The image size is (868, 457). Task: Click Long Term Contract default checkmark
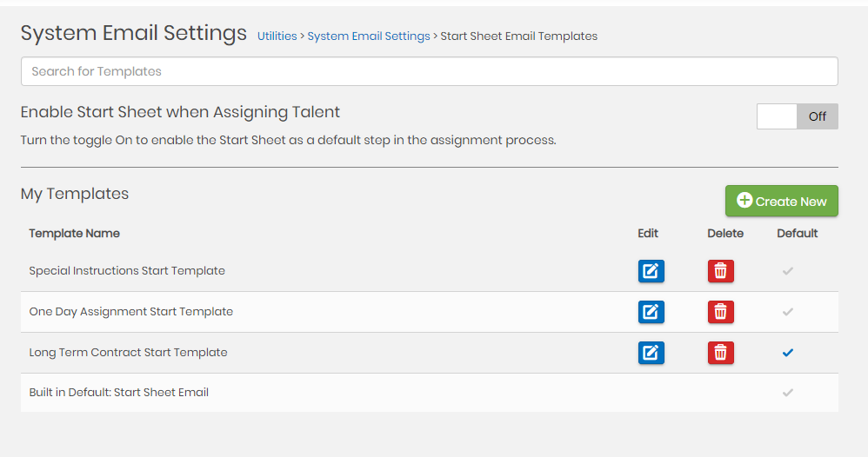coord(788,353)
